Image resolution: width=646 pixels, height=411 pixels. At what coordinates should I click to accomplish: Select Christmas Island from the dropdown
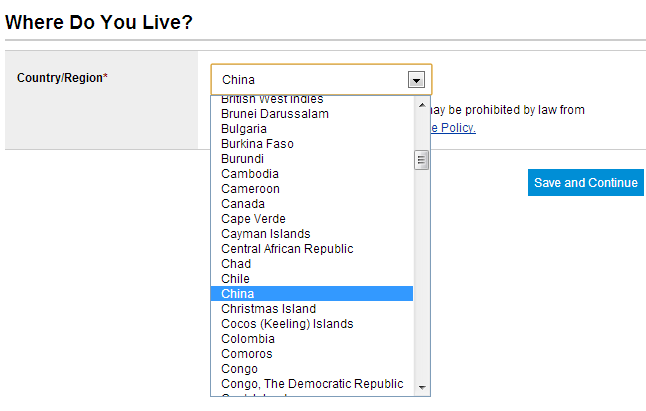pos(268,309)
